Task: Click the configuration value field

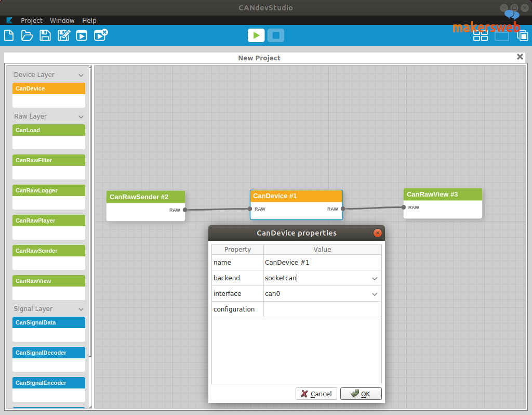Action: 322,309
